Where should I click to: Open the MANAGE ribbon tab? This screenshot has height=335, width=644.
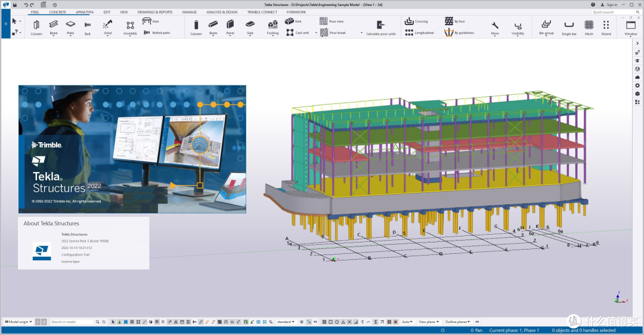(190, 13)
